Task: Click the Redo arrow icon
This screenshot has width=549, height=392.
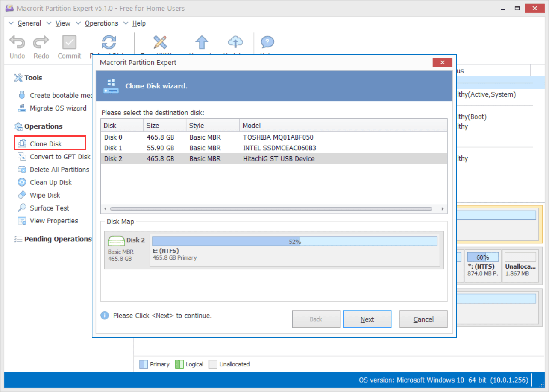Action: [41, 43]
